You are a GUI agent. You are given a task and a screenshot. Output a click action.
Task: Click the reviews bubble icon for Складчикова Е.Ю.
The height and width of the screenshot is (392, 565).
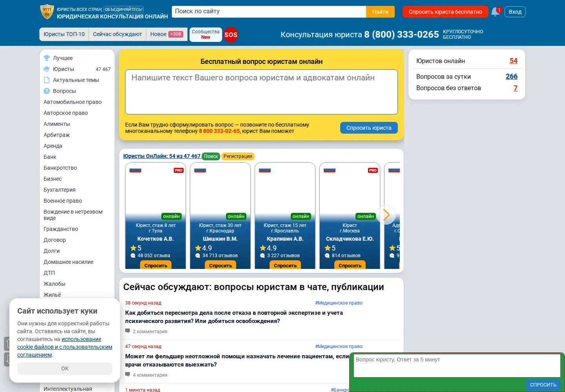coord(327,256)
